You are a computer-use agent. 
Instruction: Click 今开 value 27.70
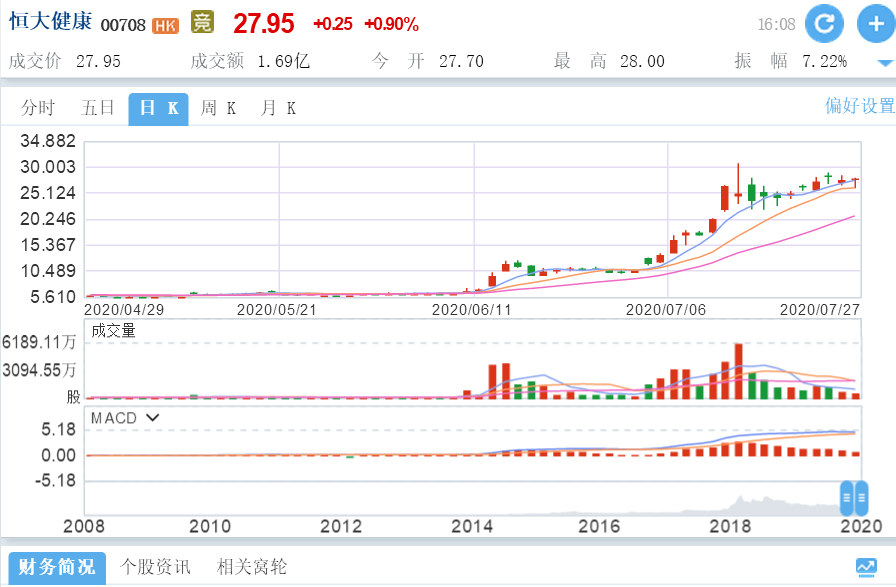[x=461, y=61]
